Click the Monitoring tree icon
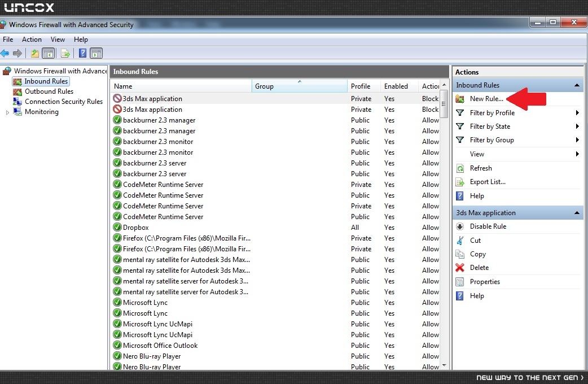Viewport: 588px width, 384px height. (17, 111)
